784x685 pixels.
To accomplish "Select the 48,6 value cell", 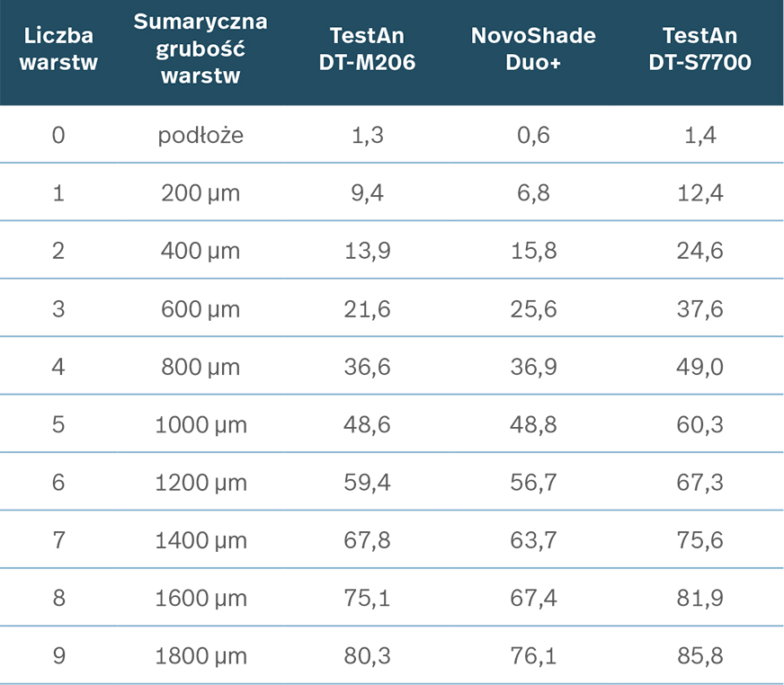I will coord(367,424).
